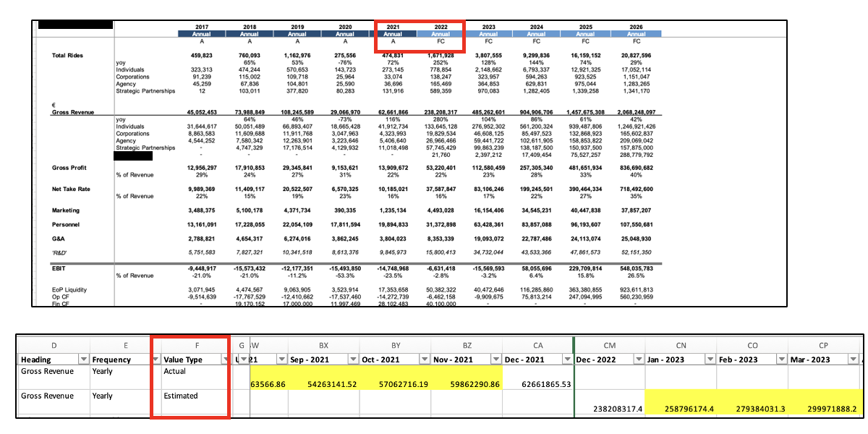
Task: Expand the Sep - 2021 filter arrow
Action: (352, 359)
